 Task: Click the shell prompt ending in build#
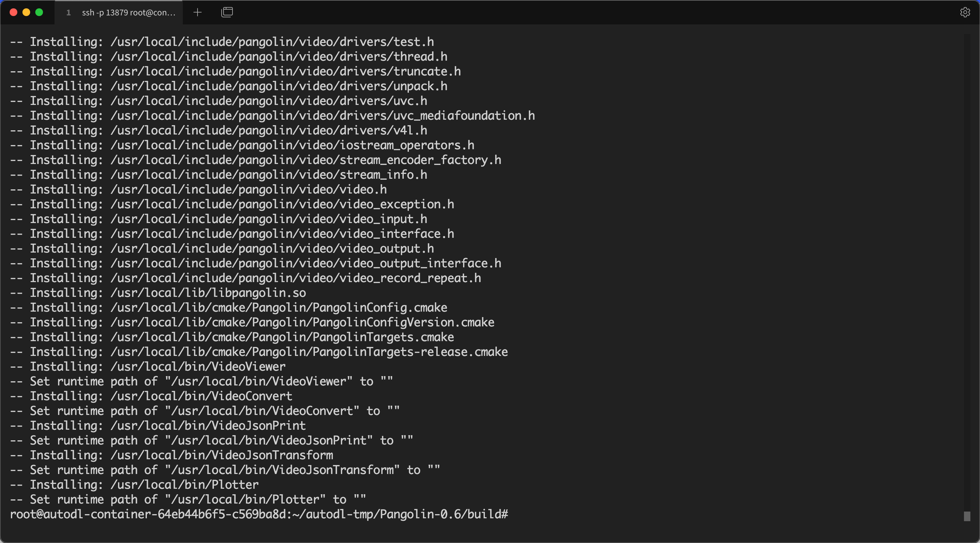click(x=259, y=514)
